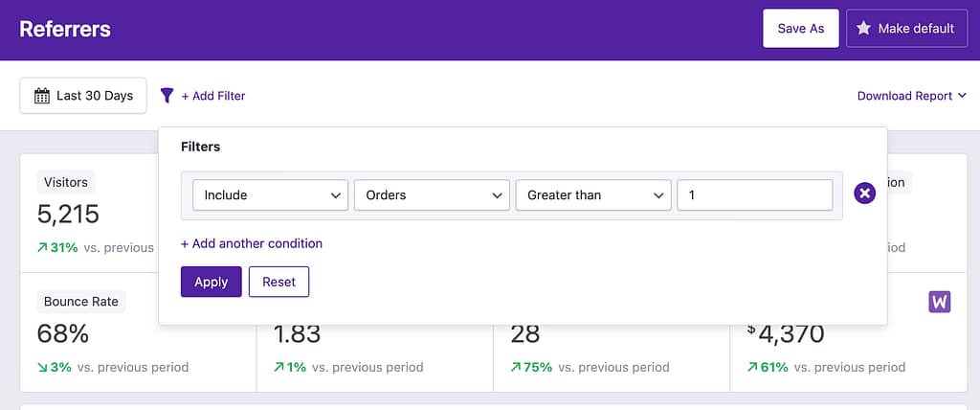Click the Apply button
980x410 pixels.
[x=212, y=282]
